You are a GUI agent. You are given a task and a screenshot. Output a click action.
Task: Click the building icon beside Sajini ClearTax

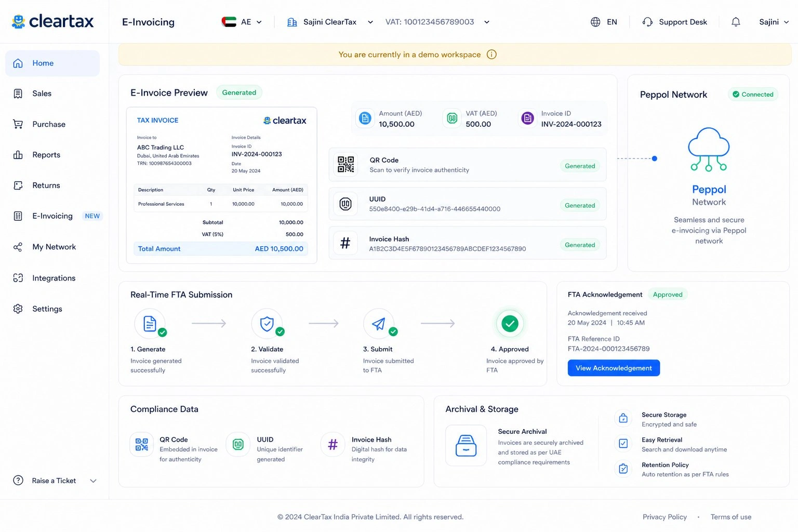(x=292, y=22)
